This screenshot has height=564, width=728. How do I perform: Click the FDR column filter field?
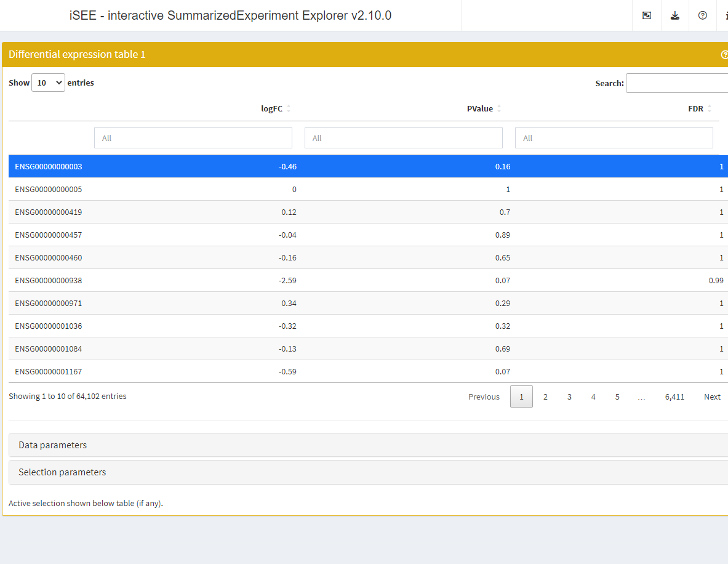pyautogui.click(x=614, y=138)
